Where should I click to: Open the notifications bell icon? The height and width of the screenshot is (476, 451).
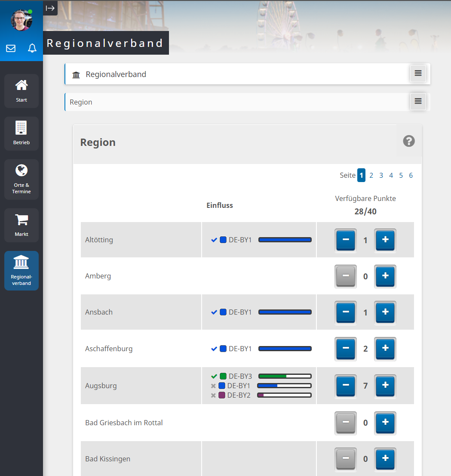pos(32,48)
